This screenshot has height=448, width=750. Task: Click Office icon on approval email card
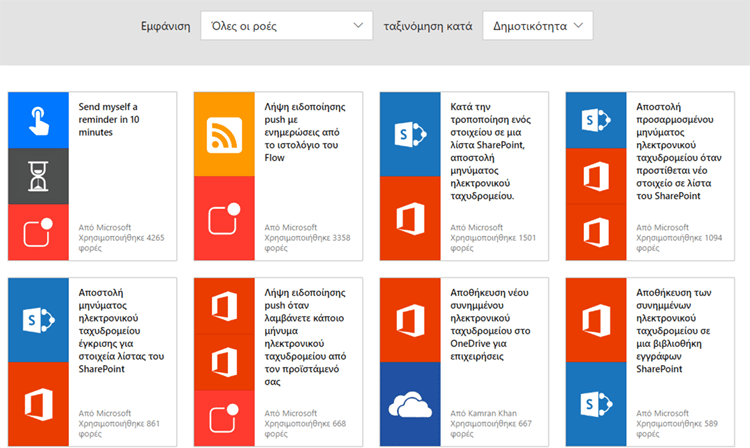38,404
